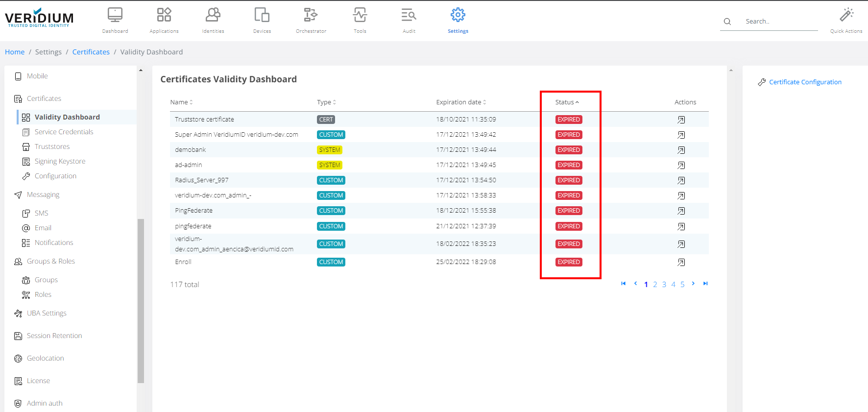Jump to last page of certificates
Viewport: 868px width, 412px height.
pos(705,284)
